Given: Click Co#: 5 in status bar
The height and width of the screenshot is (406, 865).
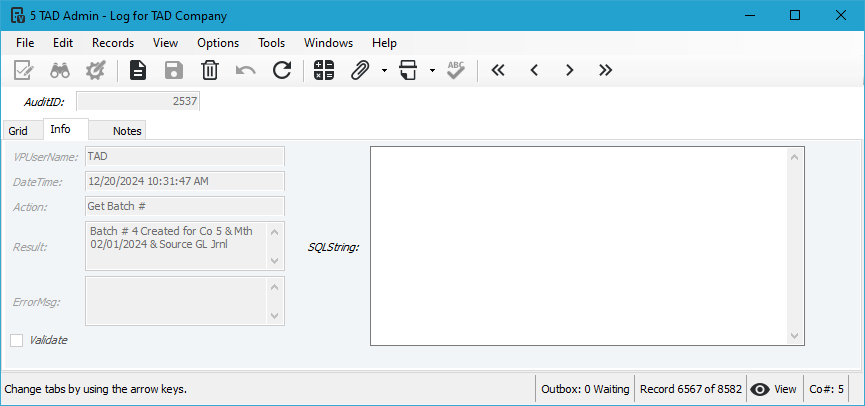Looking at the screenshot, I should pyautogui.click(x=826, y=389).
